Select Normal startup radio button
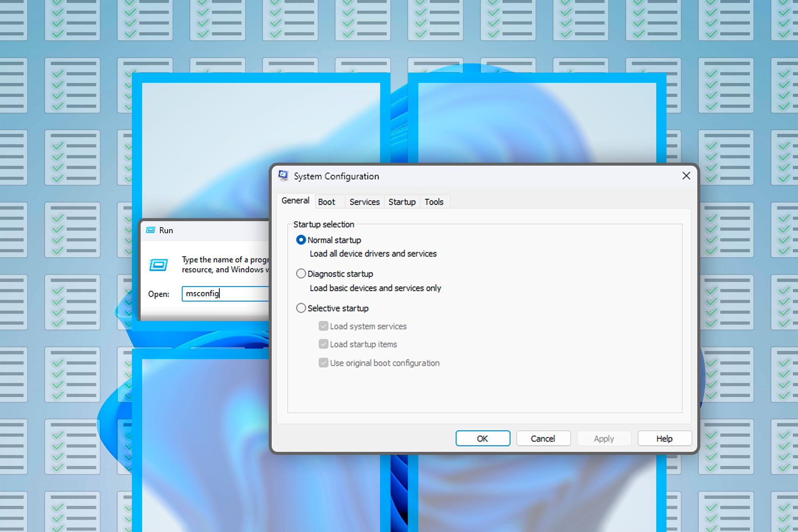 tap(301, 240)
